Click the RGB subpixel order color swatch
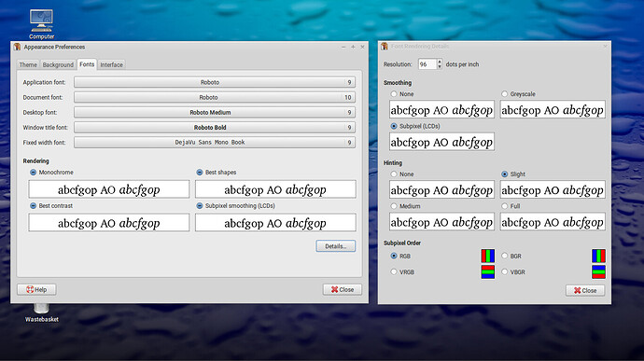 click(487, 256)
